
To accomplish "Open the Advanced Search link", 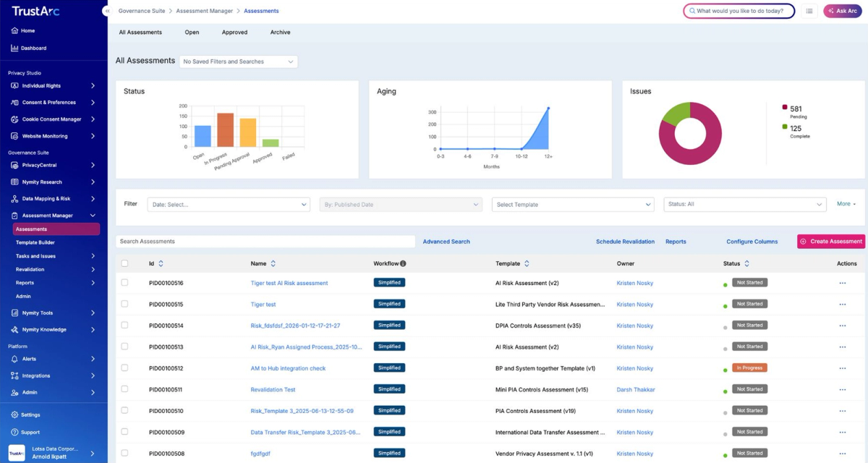I will tap(446, 242).
